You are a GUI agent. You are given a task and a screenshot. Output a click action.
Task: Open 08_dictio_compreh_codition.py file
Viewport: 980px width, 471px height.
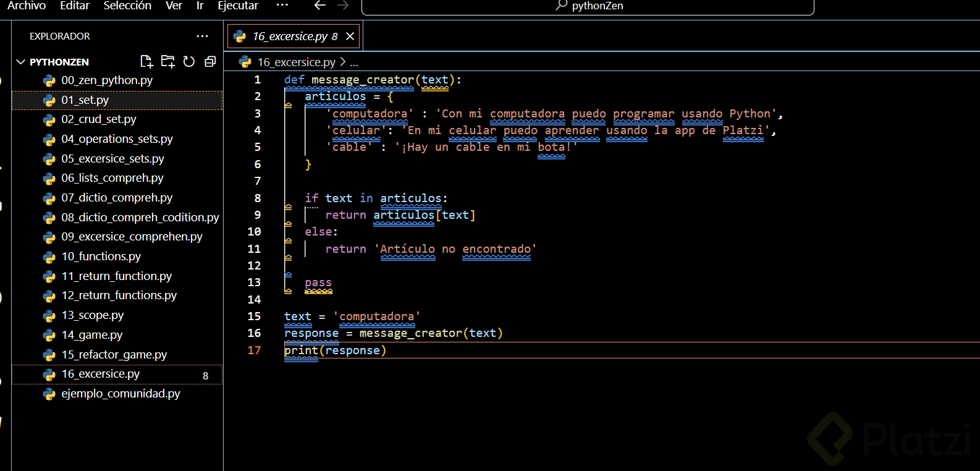click(117, 218)
